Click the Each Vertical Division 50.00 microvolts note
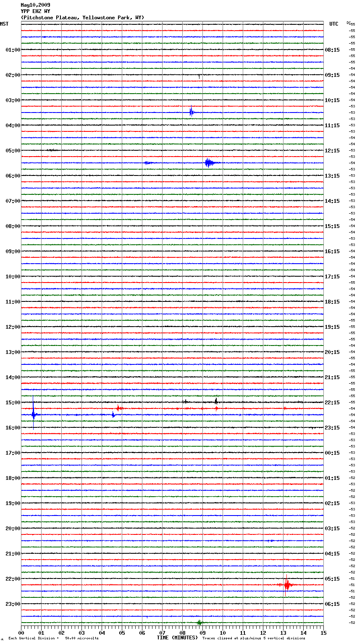 pos(53,638)
